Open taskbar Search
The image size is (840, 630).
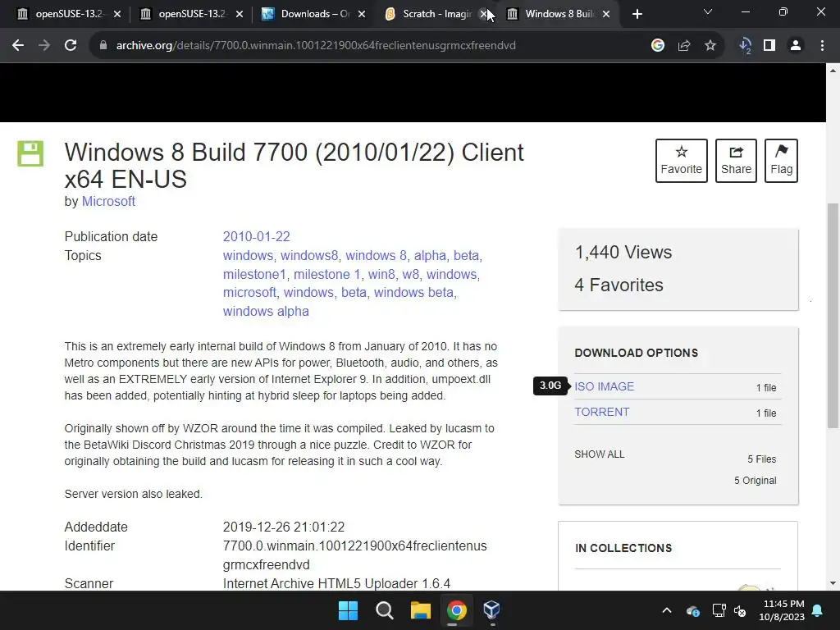(x=384, y=610)
